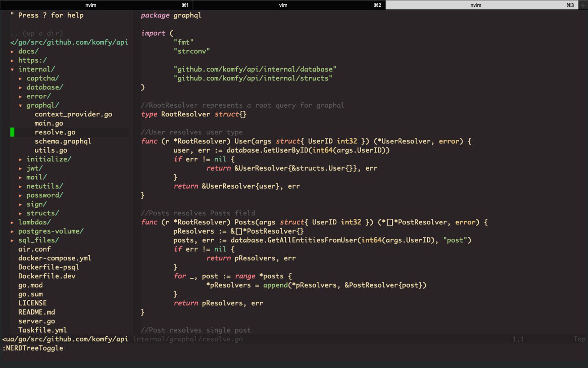588x368 pixels.
Task: Switch to the first nvim tab
Action: [x=97, y=5]
